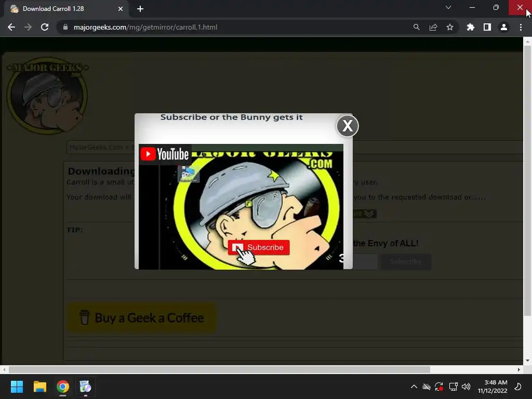Expand the tab search chevron
This screenshot has height=399, width=532.
pos(448,7)
